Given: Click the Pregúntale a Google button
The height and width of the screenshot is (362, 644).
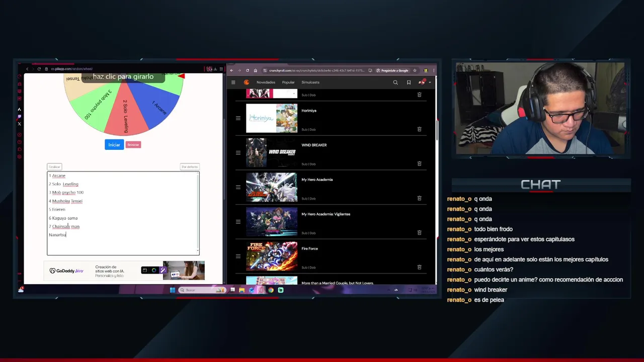Looking at the screenshot, I should (x=392, y=70).
